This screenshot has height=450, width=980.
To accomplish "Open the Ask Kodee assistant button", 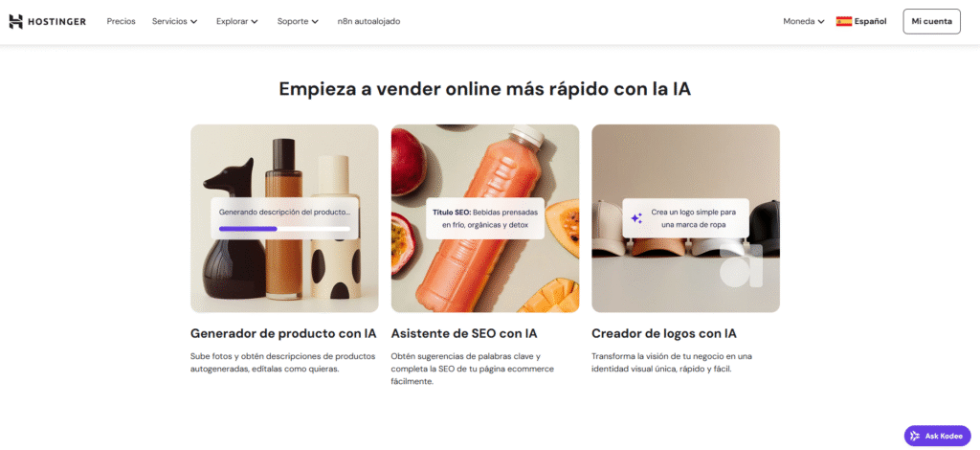I will pos(938,436).
